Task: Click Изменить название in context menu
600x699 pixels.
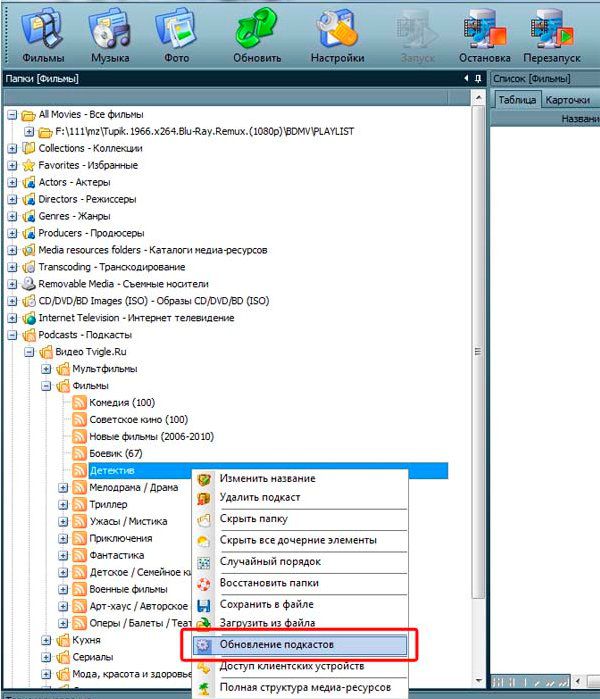Action: [x=267, y=478]
